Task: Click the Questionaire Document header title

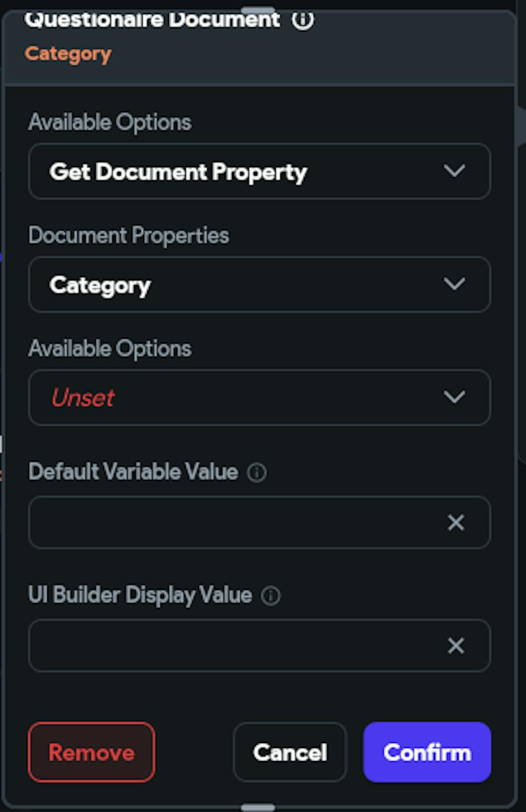Action: click(153, 20)
